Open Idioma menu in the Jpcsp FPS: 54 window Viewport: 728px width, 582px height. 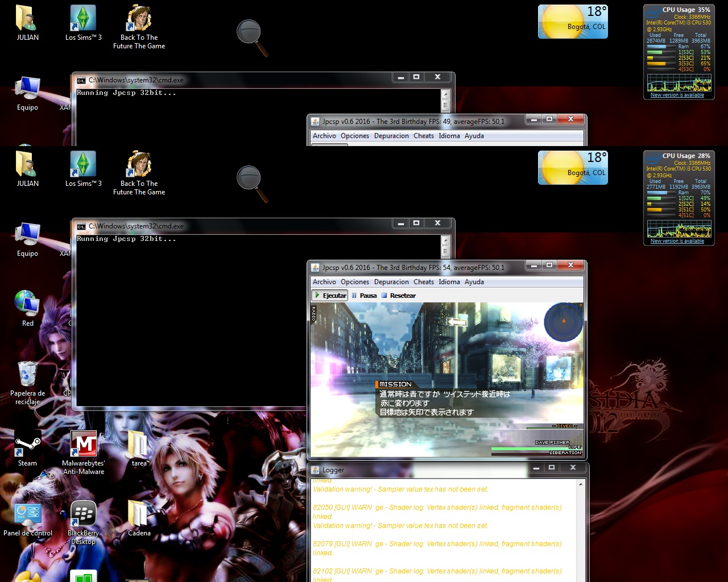pos(449,282)
